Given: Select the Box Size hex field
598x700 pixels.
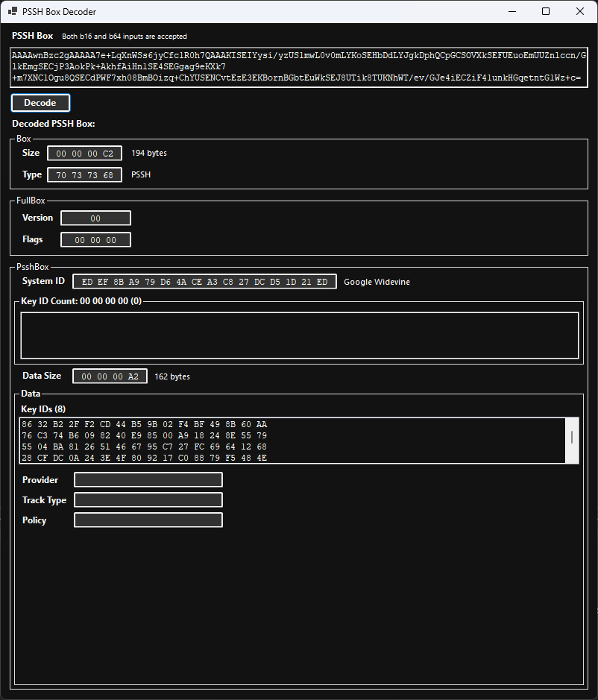Looking at the screenshot, I should coord(84,153).
